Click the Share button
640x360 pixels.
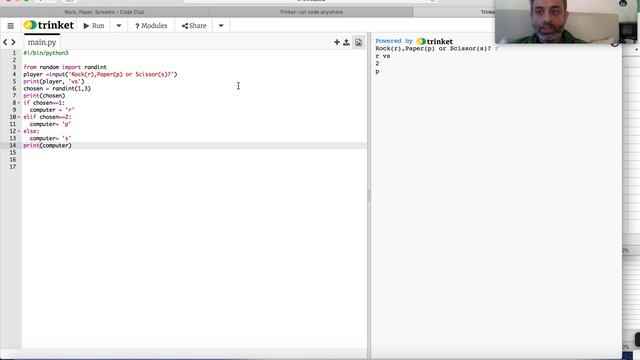[x=194, y=26]
